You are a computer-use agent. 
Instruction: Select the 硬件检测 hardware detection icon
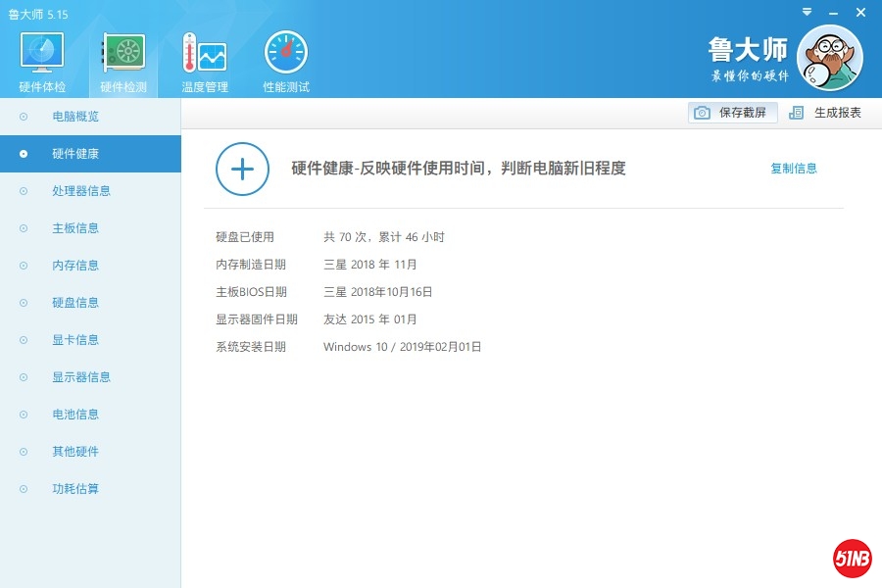pos(123,53)
